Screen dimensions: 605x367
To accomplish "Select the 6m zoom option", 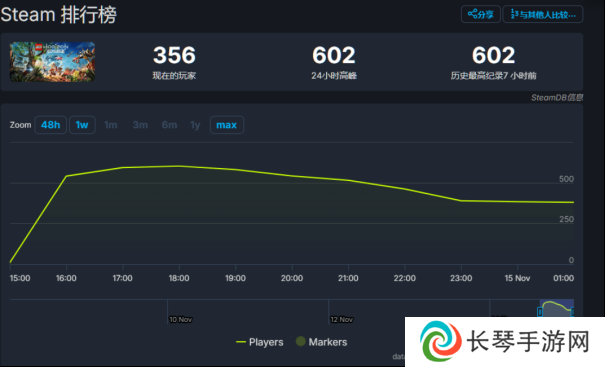I will 169,125.
